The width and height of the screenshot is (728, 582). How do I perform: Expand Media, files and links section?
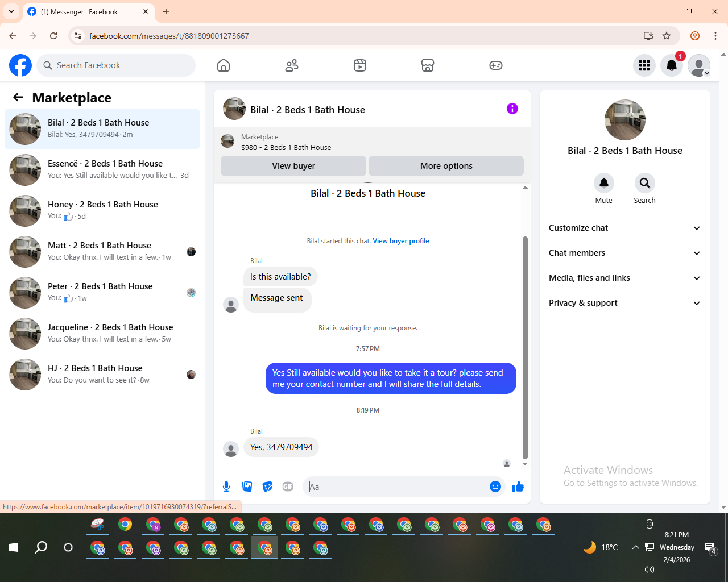click(x=624, y=278)
